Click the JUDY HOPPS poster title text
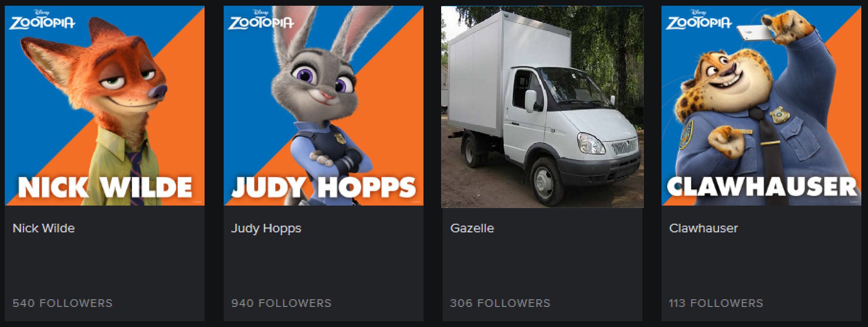 coord(324,187)
